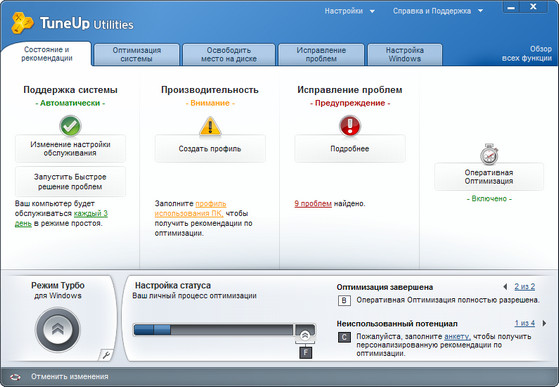Image resolution: width=559 pixels, height=387 pixels.
Task: Switch to Оптимизация системы tab
Action: coord(137,55)
